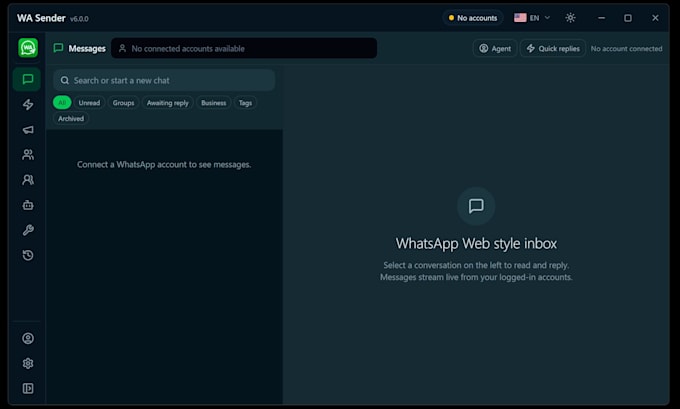Open the bot robot sidebar icon

pyautogui.click(x=28, y=205)
